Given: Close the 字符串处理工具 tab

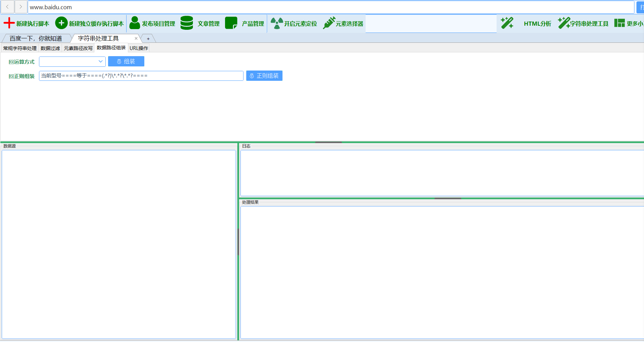Looking at the screenshot, I should (x=136, y=38).
